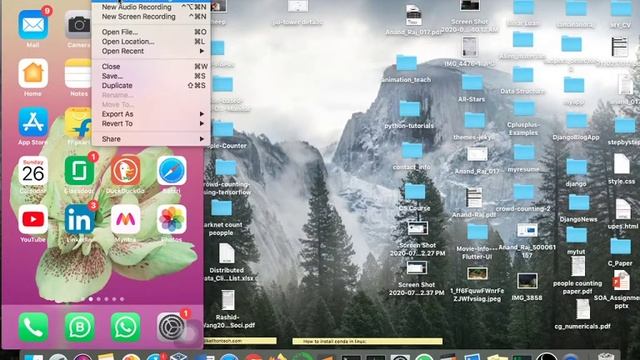Select the C_Paper folder
The image size is (640, 360).
(x=620, y=247)
